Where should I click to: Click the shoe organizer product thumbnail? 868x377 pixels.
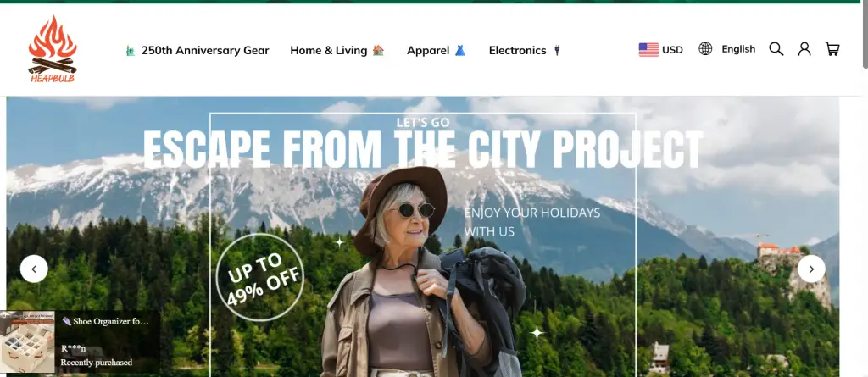(28, 341)
